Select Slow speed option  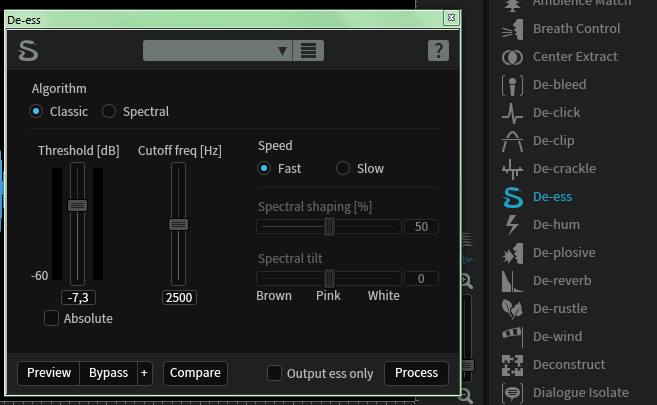(x=343, y=168)
